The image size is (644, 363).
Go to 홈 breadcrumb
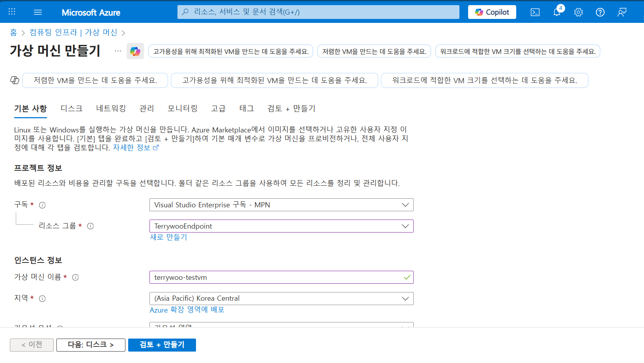[x=13, y=32]
